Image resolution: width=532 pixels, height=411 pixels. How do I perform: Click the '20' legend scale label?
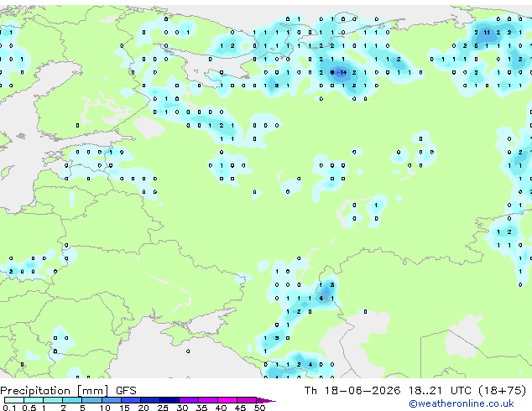tap(143, 408)
